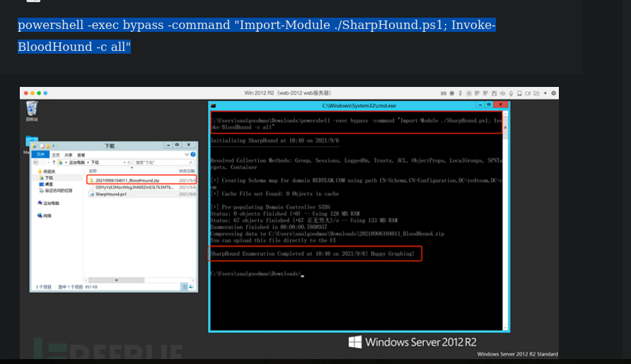Click the Forward arrow in the Explorer window

tap(43, 163)
